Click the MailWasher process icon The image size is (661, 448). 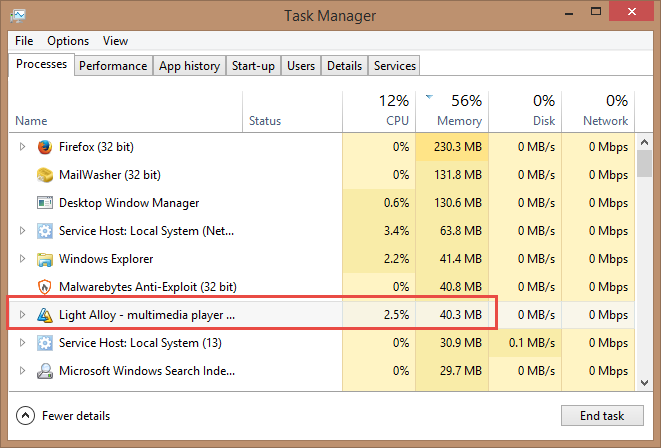45,175
